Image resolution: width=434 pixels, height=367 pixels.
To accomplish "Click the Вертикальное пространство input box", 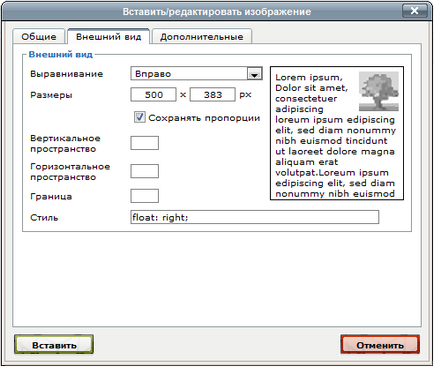I will coord(145,143).
